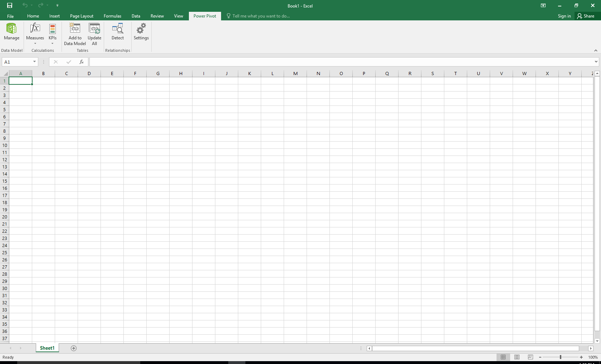This screenshot has height=364, width=601.
Task: Switch to the Formulas ribbon tab
Action: tap(112, 16)
